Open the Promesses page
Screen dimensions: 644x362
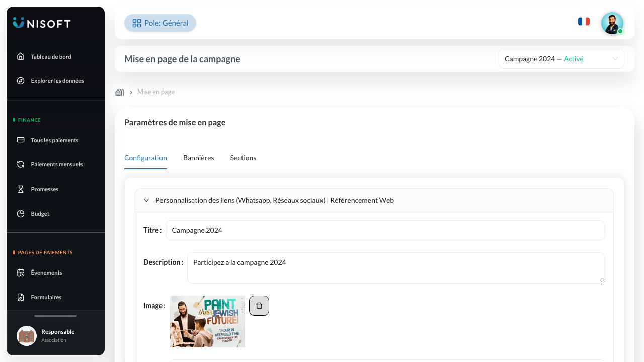pos(55,189)
